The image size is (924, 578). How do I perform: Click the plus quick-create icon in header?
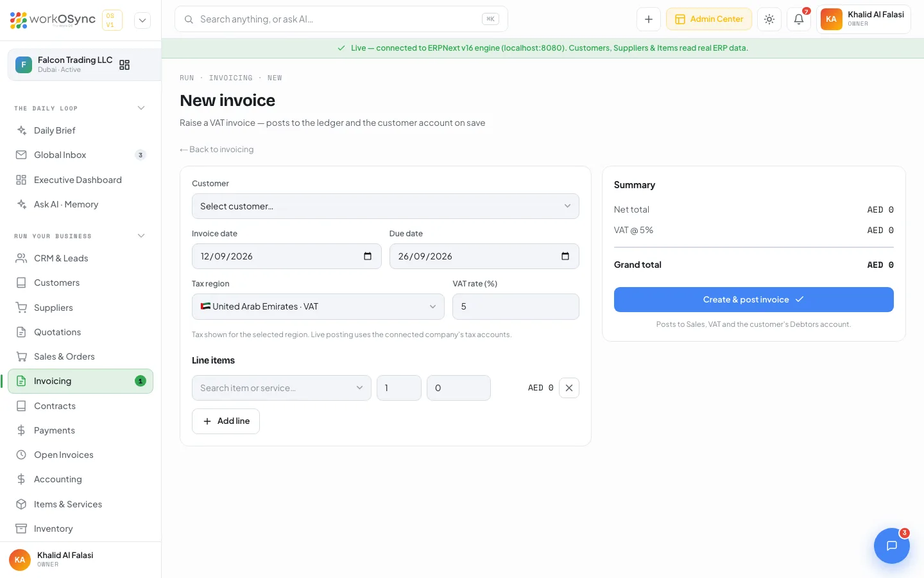coord(649,19)
